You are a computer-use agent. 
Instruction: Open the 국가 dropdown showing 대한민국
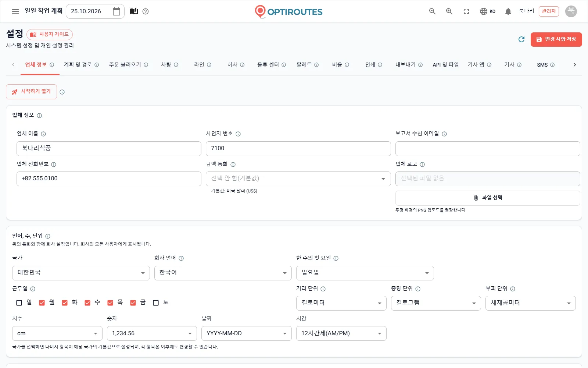pyautogui.click(x=81, y=273)
